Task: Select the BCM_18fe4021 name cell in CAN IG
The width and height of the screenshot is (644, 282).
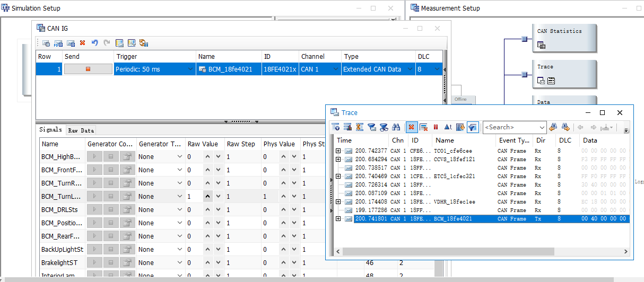Action: [229, 69]
